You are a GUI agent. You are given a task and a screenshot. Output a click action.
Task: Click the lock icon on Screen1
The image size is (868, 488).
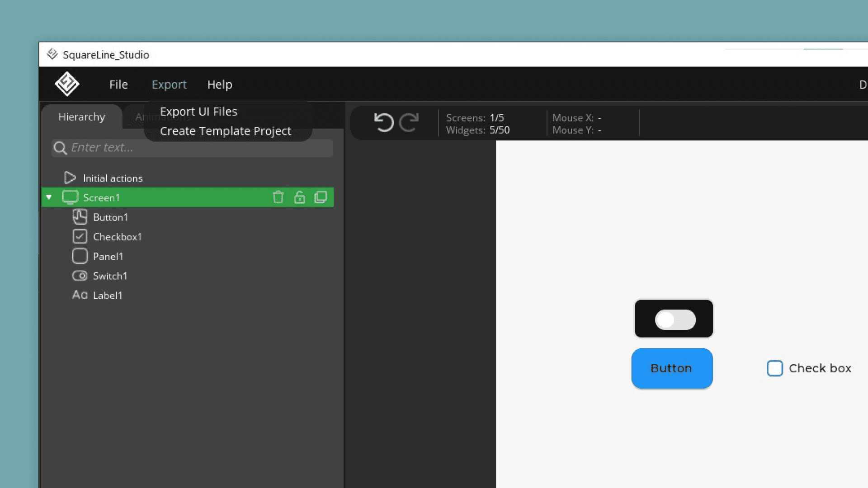coord(299,197)
